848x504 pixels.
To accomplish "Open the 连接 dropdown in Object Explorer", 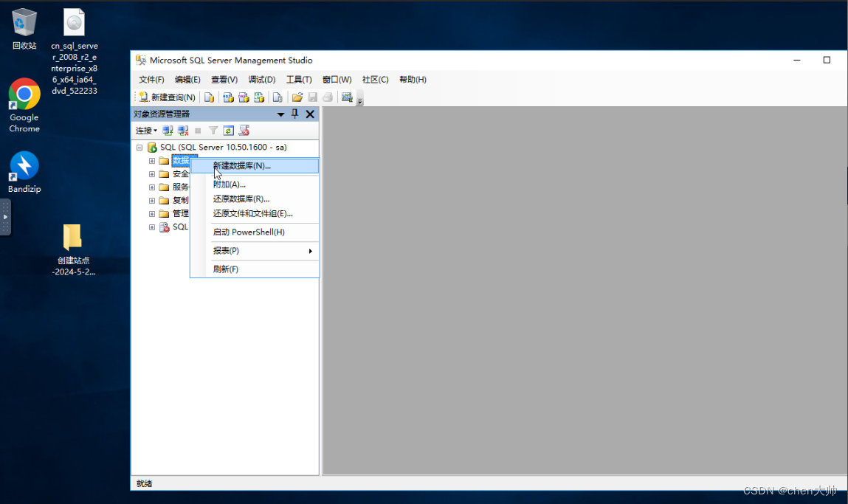I will pyautogui.click(x=146, y=131).
